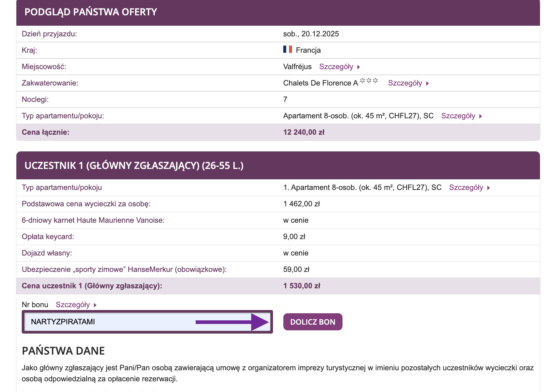Click the participant price 1 530,00 zł
This screenshot has height=392, width=546.
coord(302,286)
